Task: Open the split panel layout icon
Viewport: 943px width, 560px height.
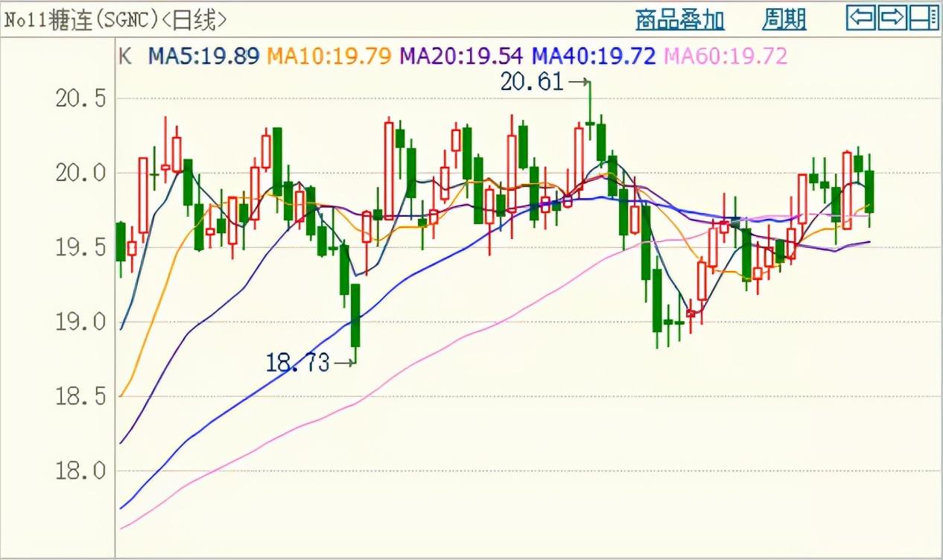Action: point(924,16)
